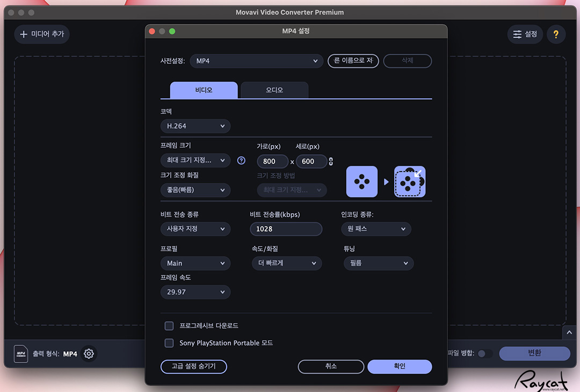580x392 pixels.
Task: Enable the Sony PlayStation Portable 모드 checkbox
Action: click(169, 343)
